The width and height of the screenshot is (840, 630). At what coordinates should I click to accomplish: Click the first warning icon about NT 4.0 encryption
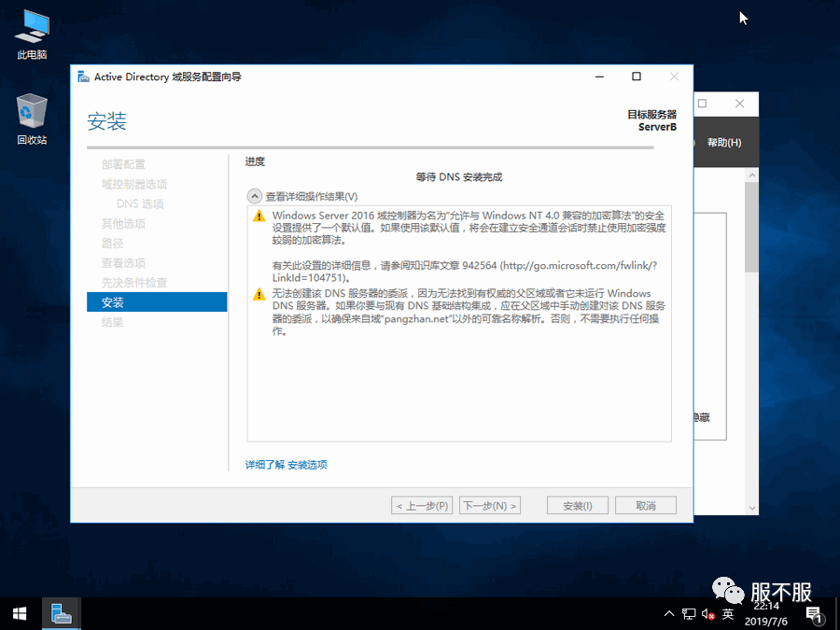click(x=259, y=216)
